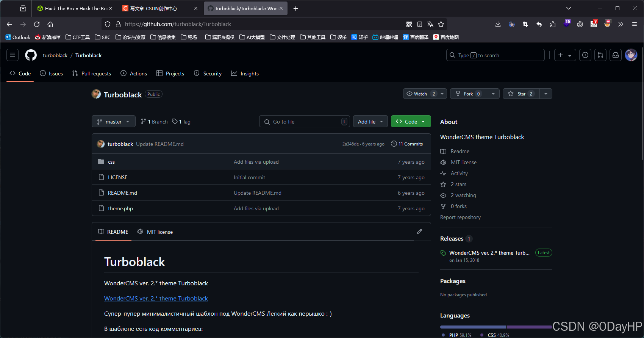The image size is (644, 338).
Task: Click the padlock site info icon
Action: pos(118,24)
